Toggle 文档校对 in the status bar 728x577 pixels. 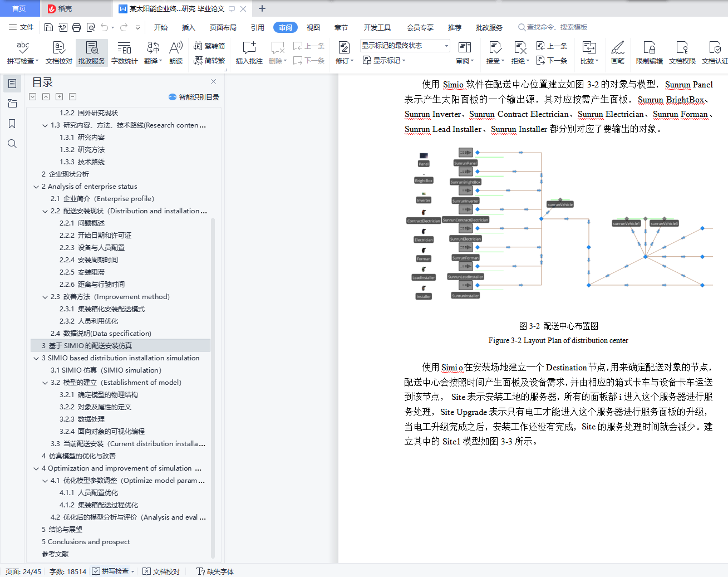pyautogui.click(x=161, y=571)
